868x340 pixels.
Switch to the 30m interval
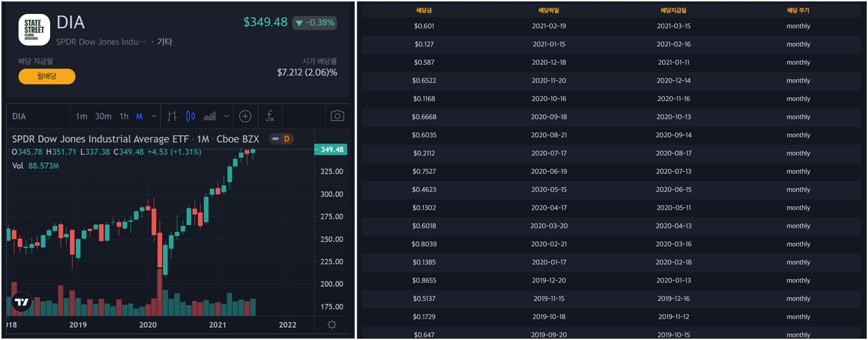pyautogui.click(x=103, y=116)
